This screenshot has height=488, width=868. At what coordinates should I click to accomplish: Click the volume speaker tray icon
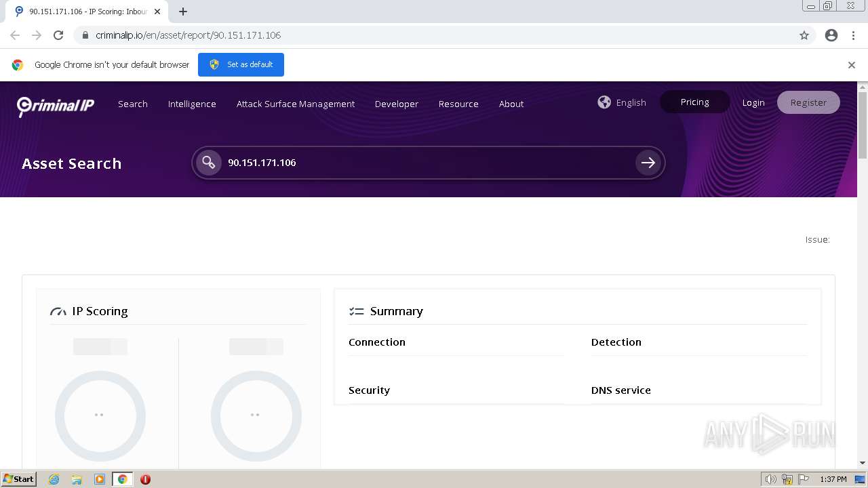[771, 479]
